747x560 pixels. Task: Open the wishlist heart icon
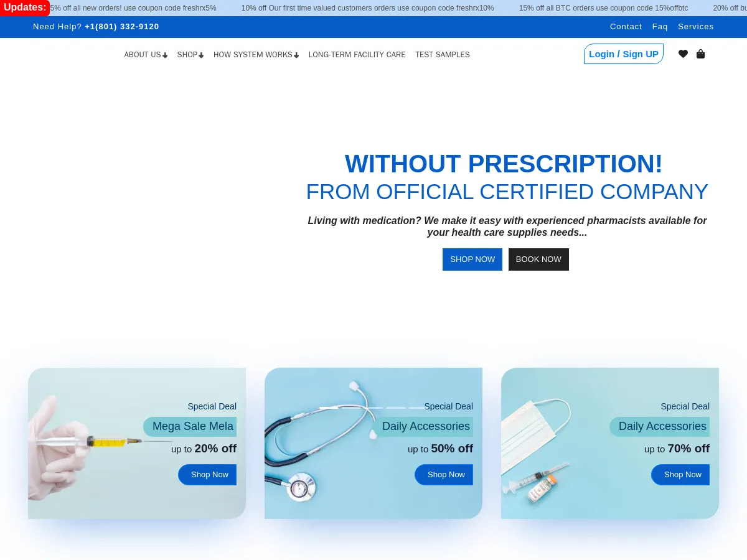point(683,54)
